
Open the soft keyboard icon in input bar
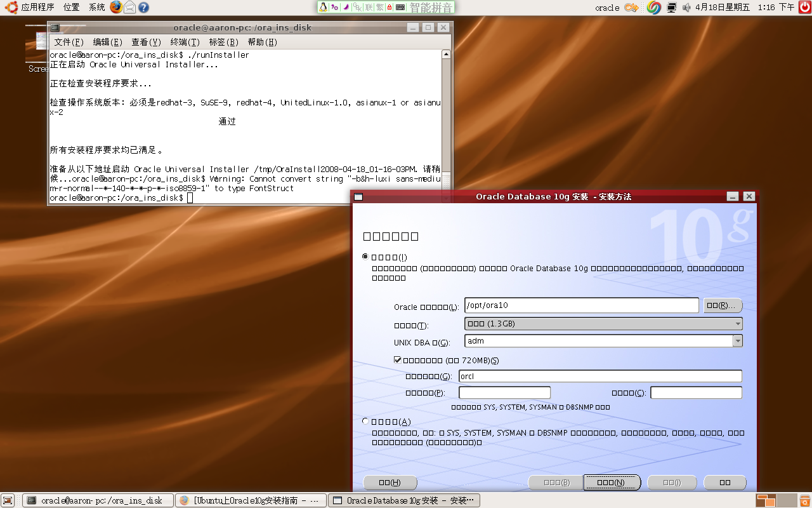pyautogui.click(x=400, y=8)
